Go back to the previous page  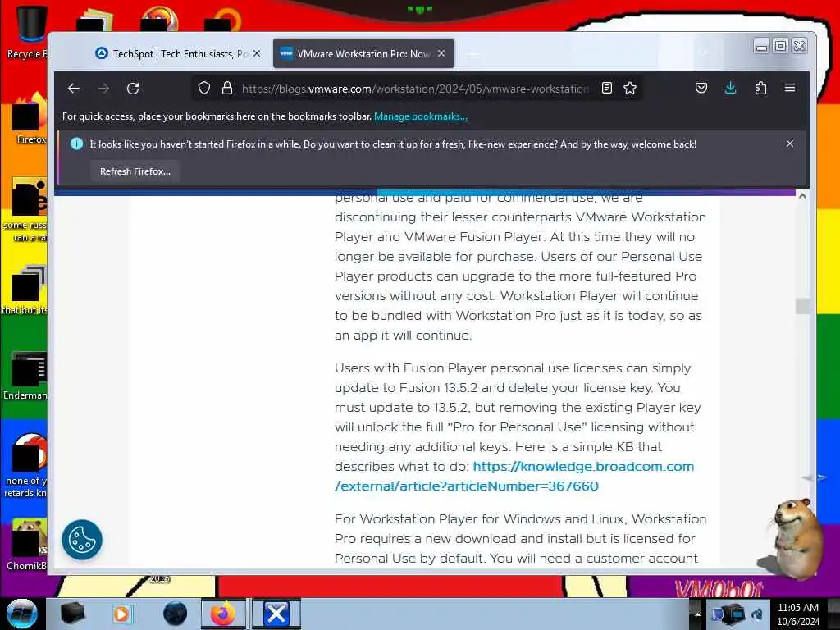coord(74,89)
